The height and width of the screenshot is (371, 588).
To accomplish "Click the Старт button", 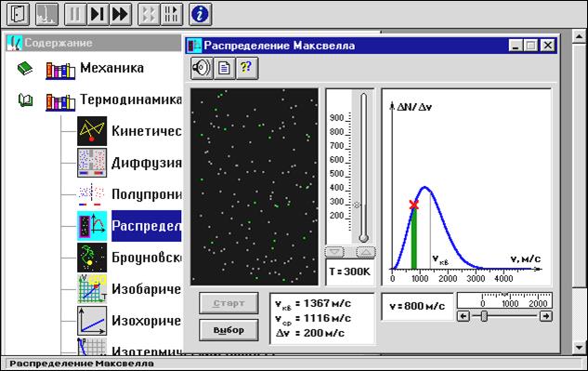I will click(229, 303).
